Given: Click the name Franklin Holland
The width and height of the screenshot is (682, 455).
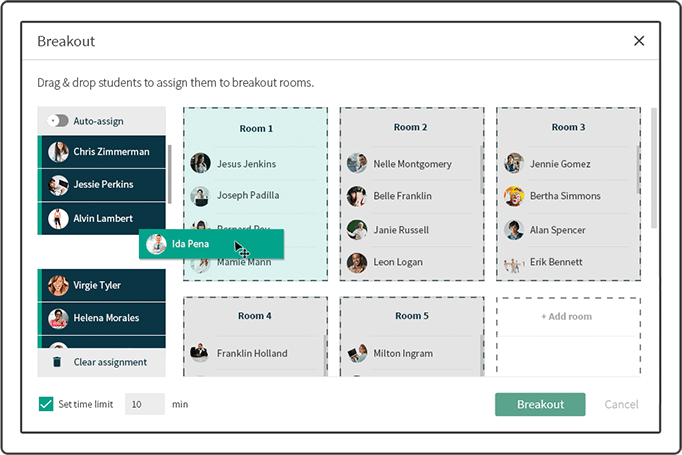Looking at the screenshot, I should pos(252,353).
